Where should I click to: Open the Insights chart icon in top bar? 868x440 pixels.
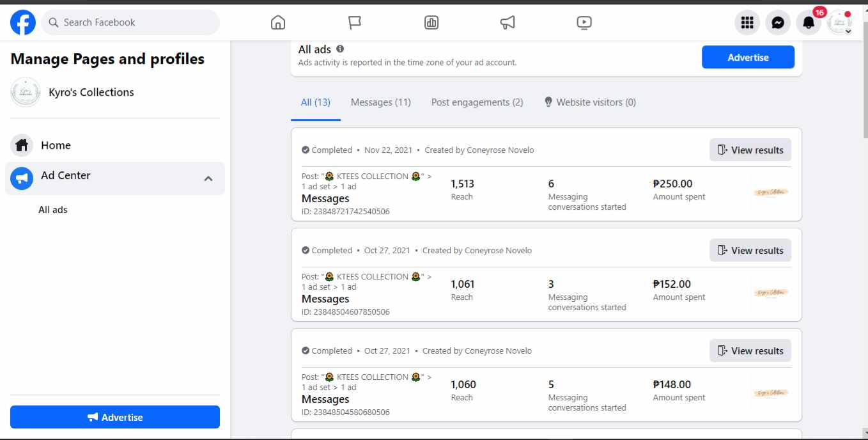click(x=431, y=23)
